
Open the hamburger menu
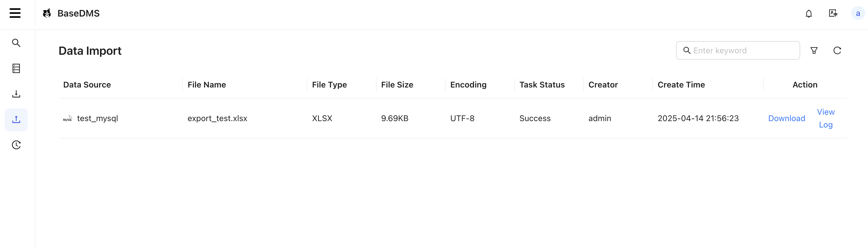pyautogui.click(x=15, y=13)
